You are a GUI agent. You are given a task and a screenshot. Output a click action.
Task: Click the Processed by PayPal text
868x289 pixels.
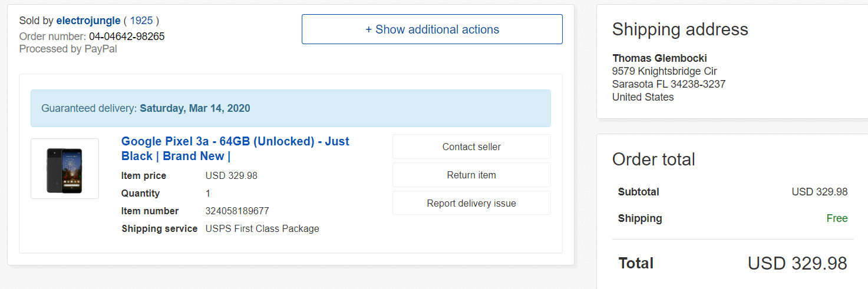68,49
